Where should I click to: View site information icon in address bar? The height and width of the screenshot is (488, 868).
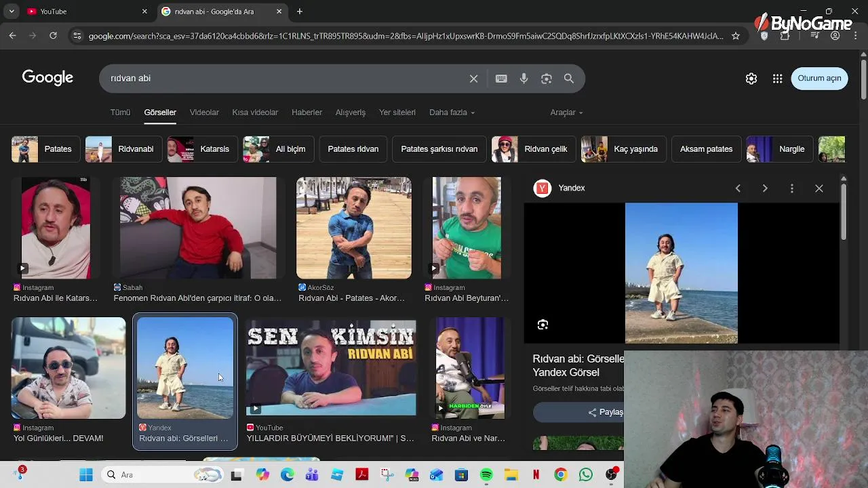point(77,36)
